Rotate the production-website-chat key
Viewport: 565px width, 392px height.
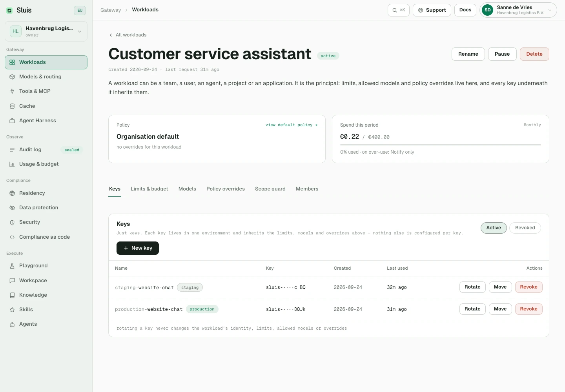click(x=472, y=309)
